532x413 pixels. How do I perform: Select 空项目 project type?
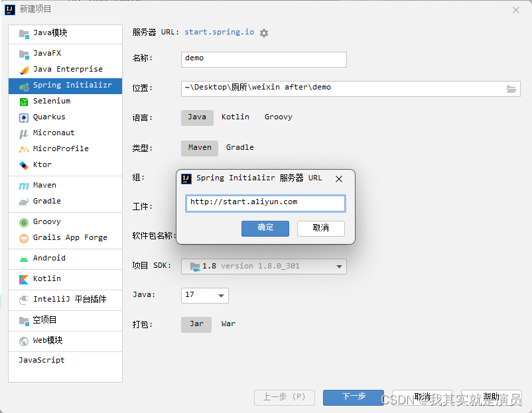coord(65,320)
